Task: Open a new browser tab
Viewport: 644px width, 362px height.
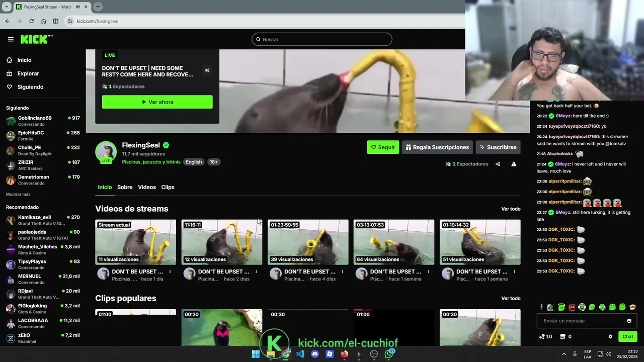Action: pos(98,7)
